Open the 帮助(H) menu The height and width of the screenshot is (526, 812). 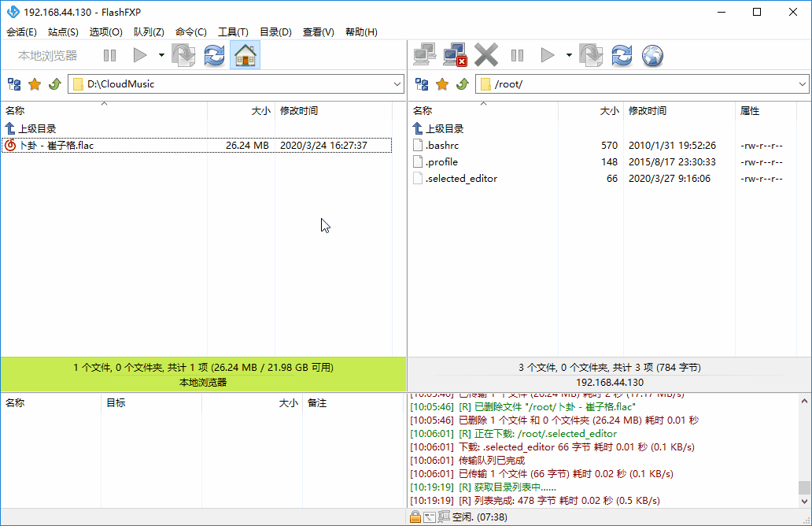click(x=361, y=32)
